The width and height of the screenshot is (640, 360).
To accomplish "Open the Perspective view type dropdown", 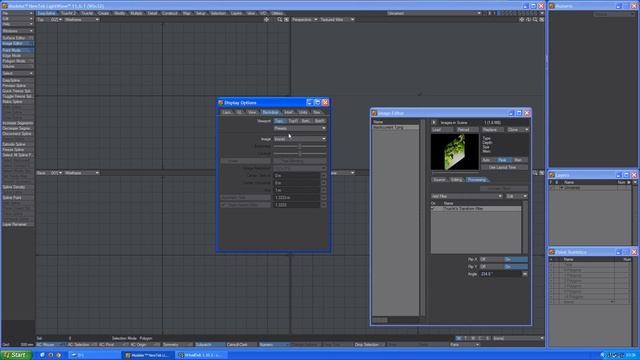I will [x=304, y=20].
